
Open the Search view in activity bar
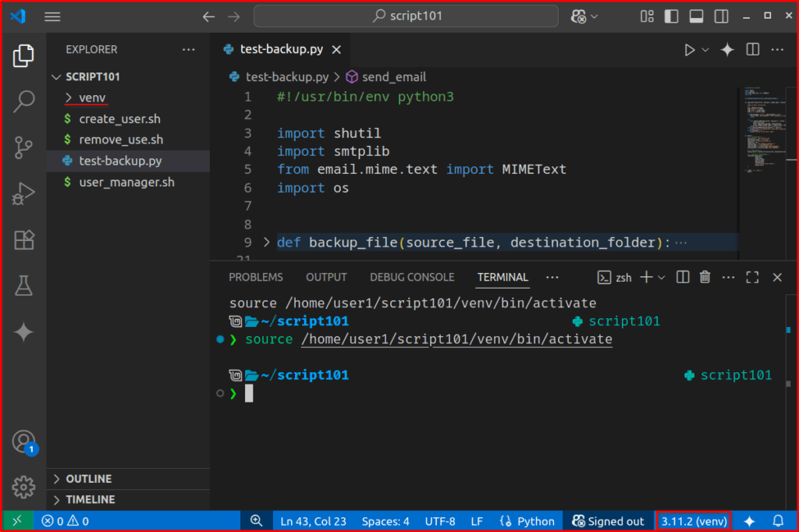coord(23,101)
